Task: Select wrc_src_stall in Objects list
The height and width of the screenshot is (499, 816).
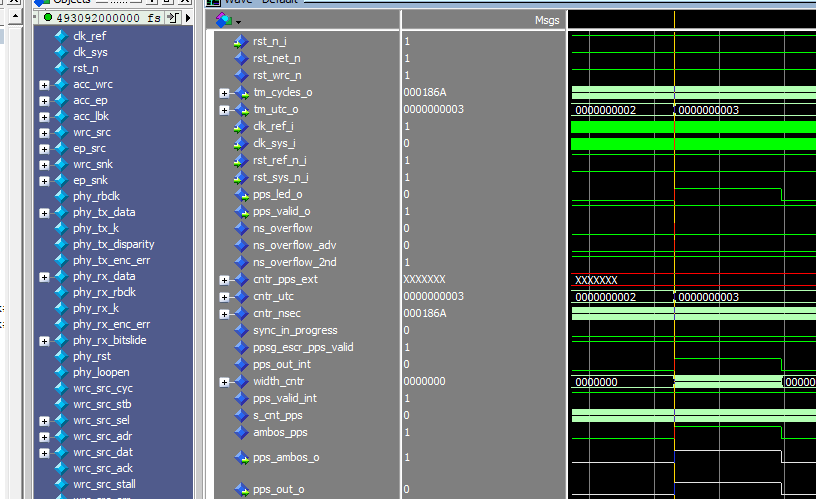Action: [x=104, y=484]
